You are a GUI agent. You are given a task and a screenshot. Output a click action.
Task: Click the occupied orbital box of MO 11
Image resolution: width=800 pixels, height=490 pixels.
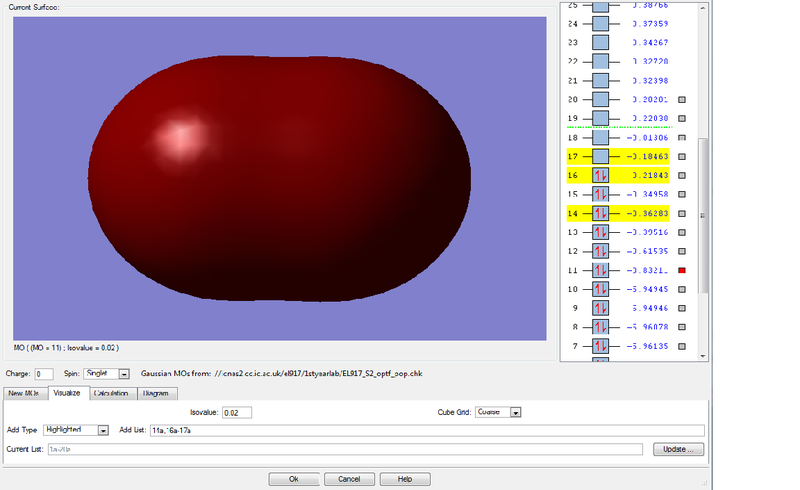point(601,270)
